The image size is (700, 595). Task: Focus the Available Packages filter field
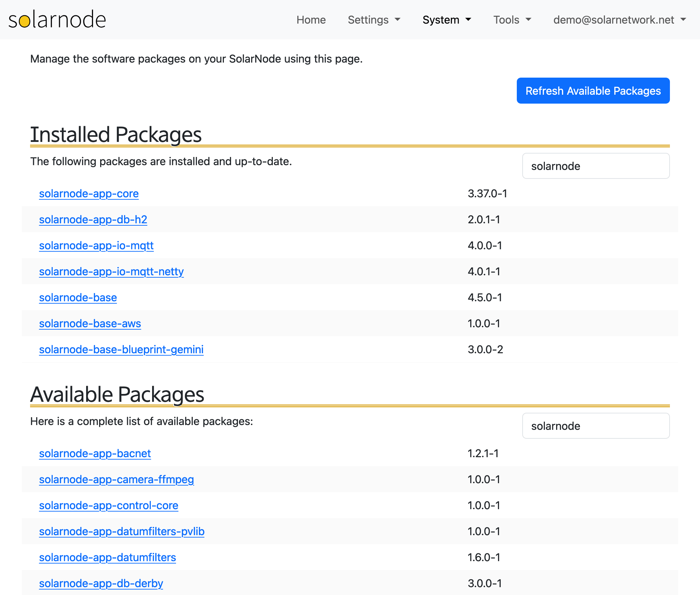pos(596,426)
